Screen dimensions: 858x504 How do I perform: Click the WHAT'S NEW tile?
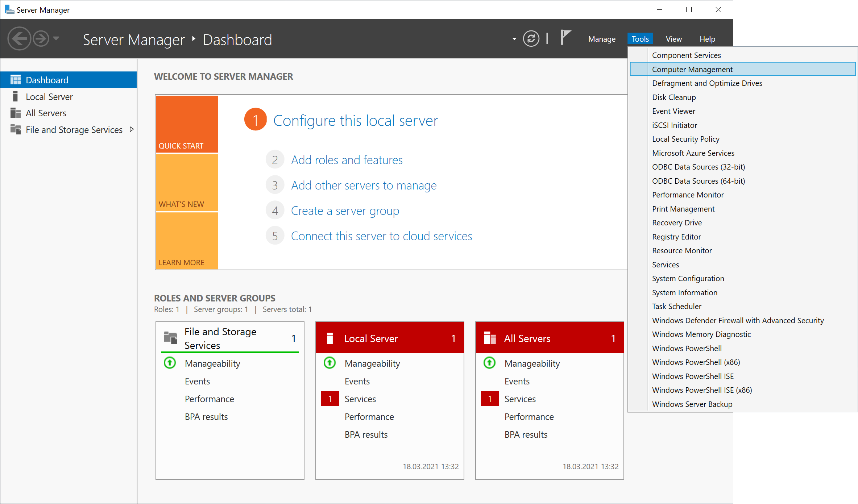coord(187,183)
